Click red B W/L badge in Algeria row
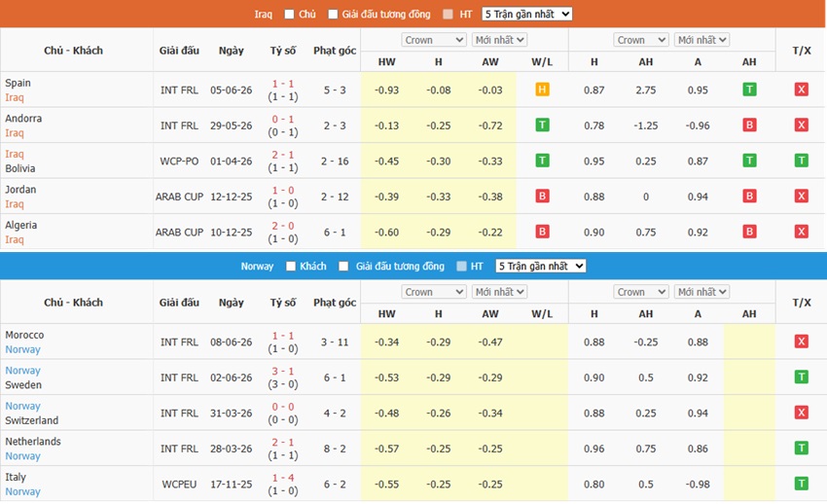The image size is (827, 504). pyautogui.click(x=542, y=232)
